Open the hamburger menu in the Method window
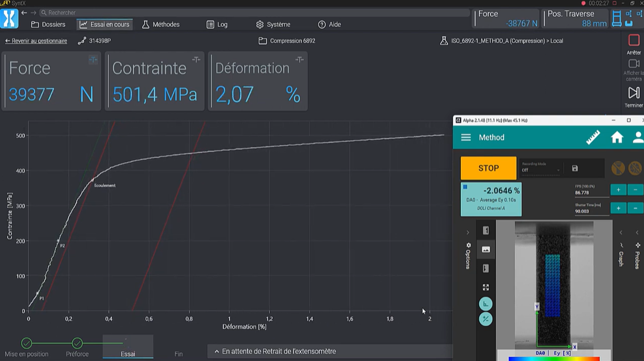The width and height of the screenshot is (644, 361). [466, 138]
